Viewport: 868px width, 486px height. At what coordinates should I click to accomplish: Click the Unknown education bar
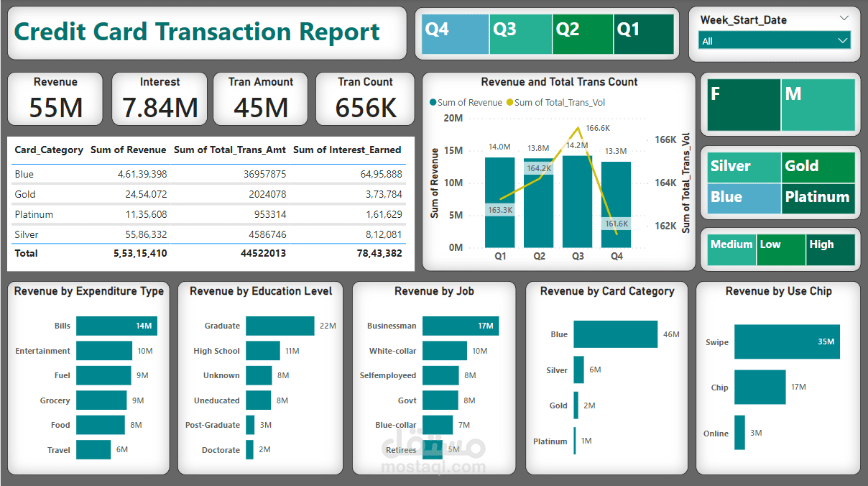(259, 375)
